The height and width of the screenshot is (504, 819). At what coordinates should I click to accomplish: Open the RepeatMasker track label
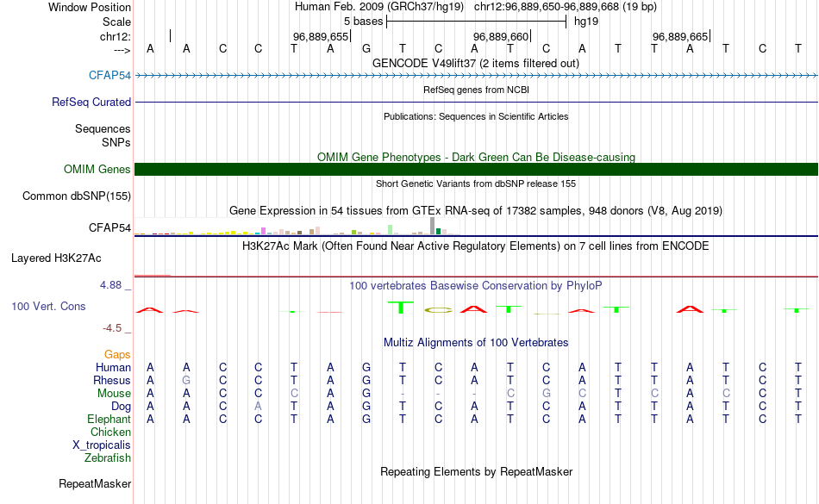[x=95, y=483]
